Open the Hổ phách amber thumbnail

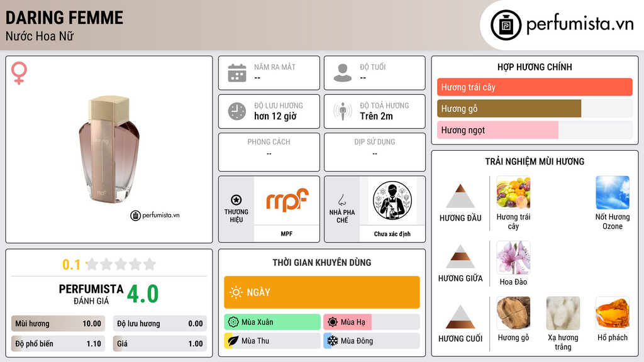(613, 313)
